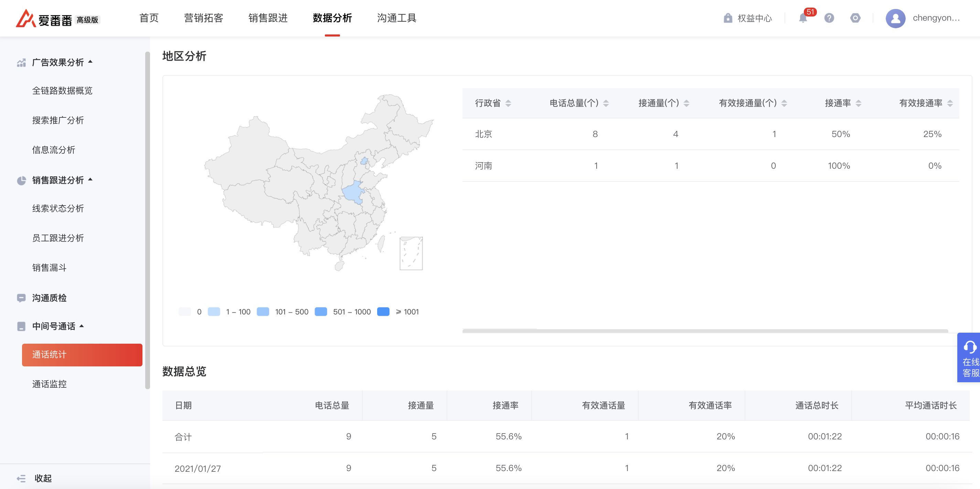Click the 广告效果分析 chart icon
The image size is (980, 489).
click(x=21, y=62)
